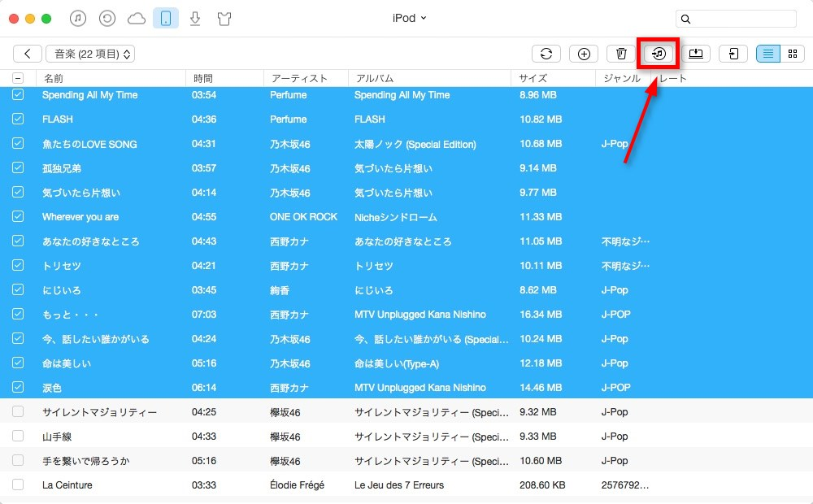
Task: Uncheck the FLASH song checkbox
Action: tap(18, 119)
